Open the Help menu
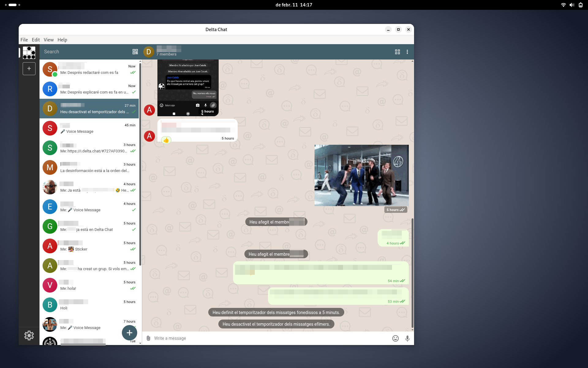This screenshot has height=368, width=588. [62, 40]
